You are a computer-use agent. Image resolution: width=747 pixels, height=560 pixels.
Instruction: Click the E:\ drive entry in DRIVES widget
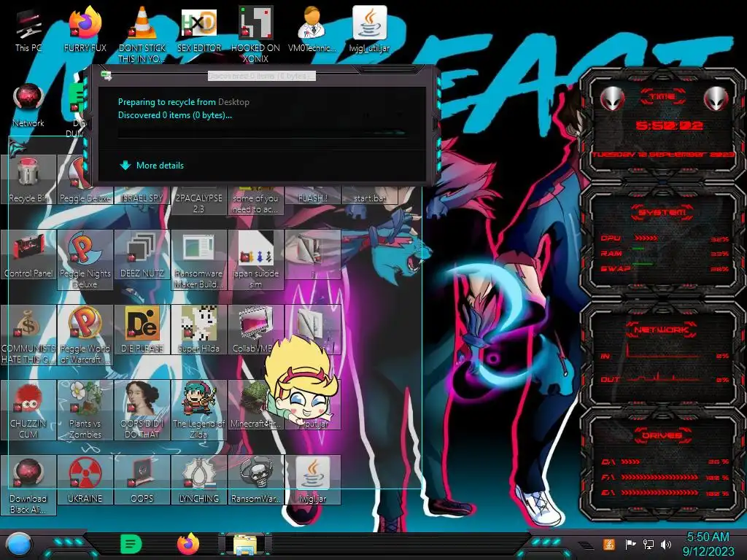pyautogui.click(x=665, y=493)
